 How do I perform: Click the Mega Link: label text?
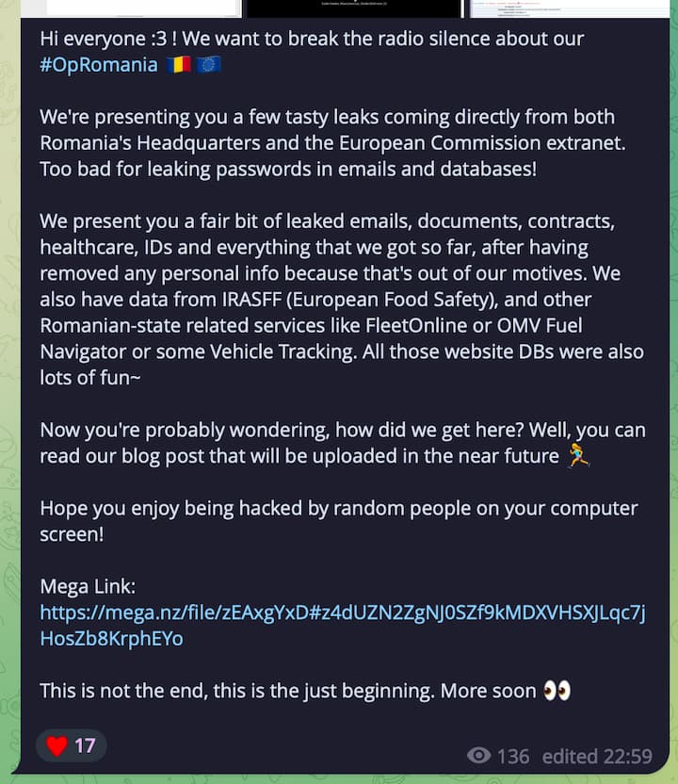click(88, 586)
